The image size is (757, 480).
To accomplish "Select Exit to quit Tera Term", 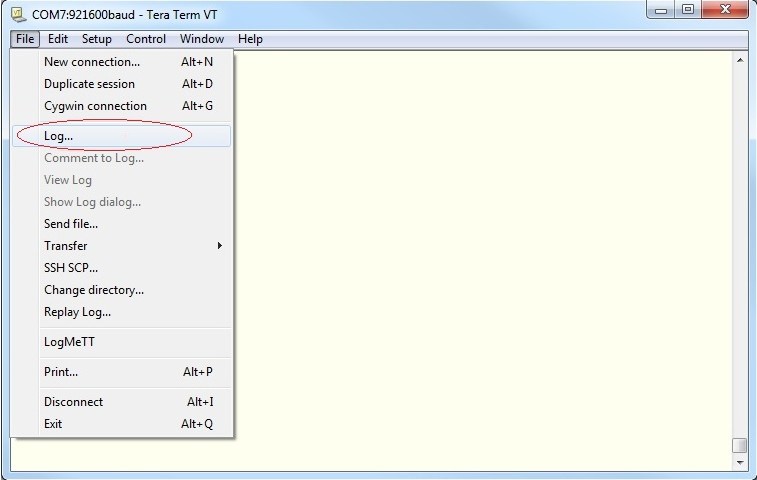I will click(121, 424).
